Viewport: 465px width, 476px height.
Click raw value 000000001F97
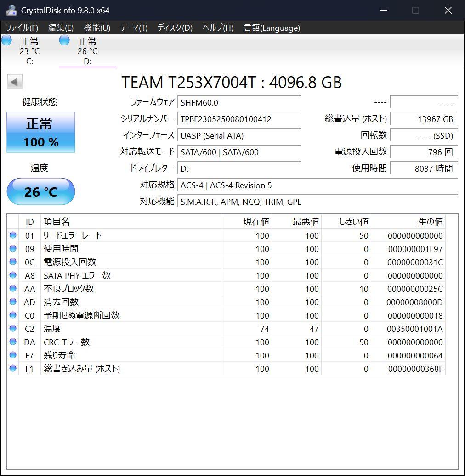(x=415, y=249)
